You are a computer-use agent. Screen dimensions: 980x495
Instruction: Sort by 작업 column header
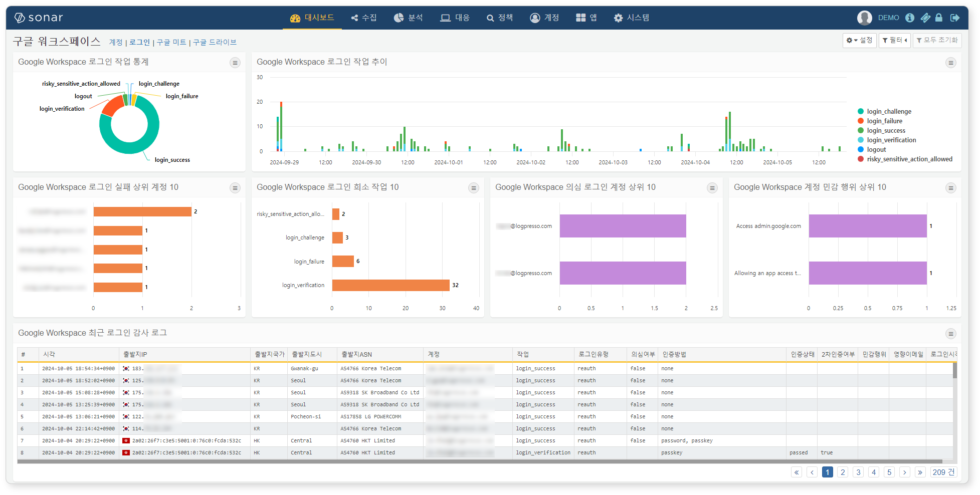pos(543,354)
